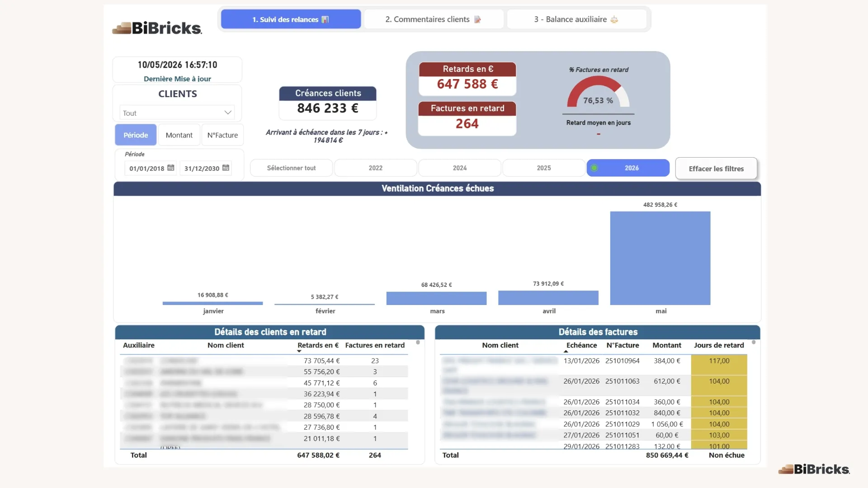Screen dimensions: 868x488
Task: Select the mars bar in chart
Action: (x=436, y=298)
